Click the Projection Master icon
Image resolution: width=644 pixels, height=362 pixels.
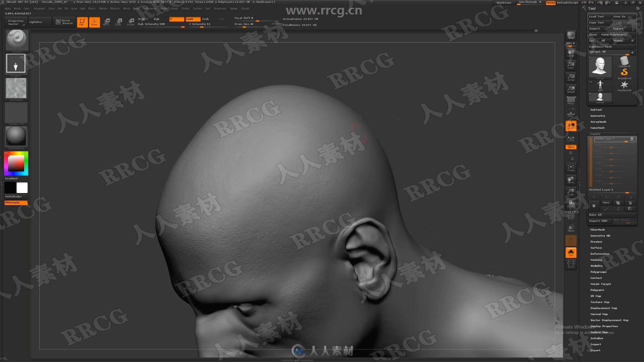point(15,21)
